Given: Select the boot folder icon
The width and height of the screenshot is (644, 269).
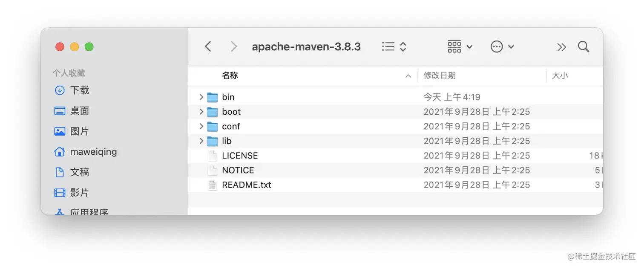Looking at the screenshot, I should (213, 112).
